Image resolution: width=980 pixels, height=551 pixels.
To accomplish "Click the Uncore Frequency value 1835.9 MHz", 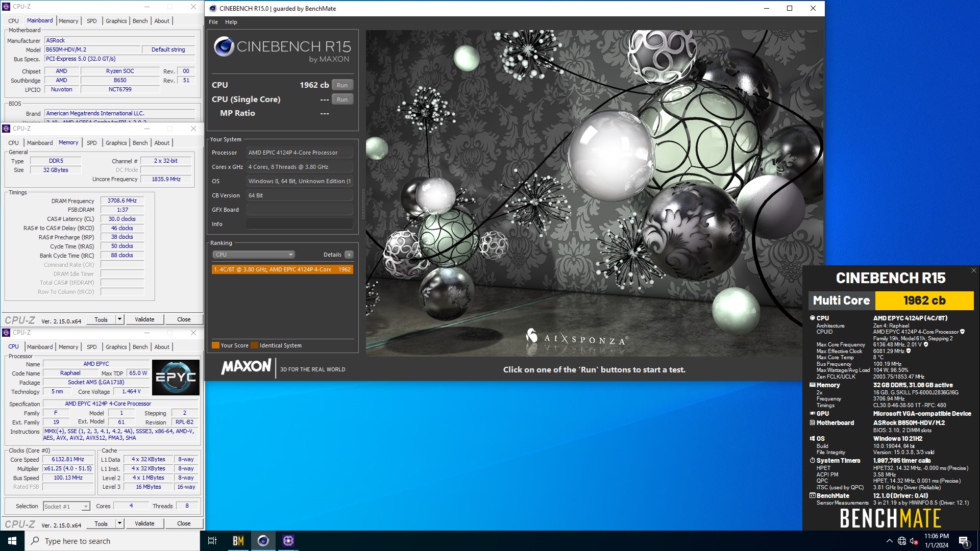I will coord(166,179).
